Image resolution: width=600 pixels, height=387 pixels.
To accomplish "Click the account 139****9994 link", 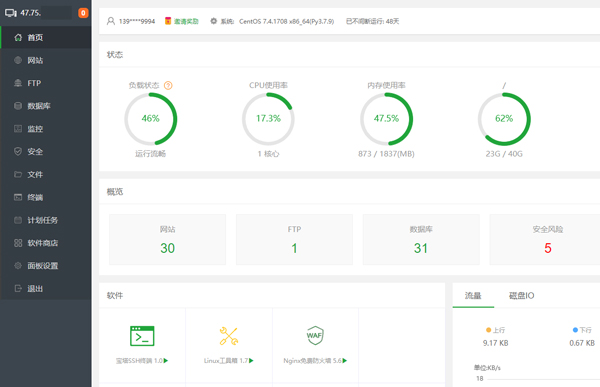I will click(x=137, y=21).
